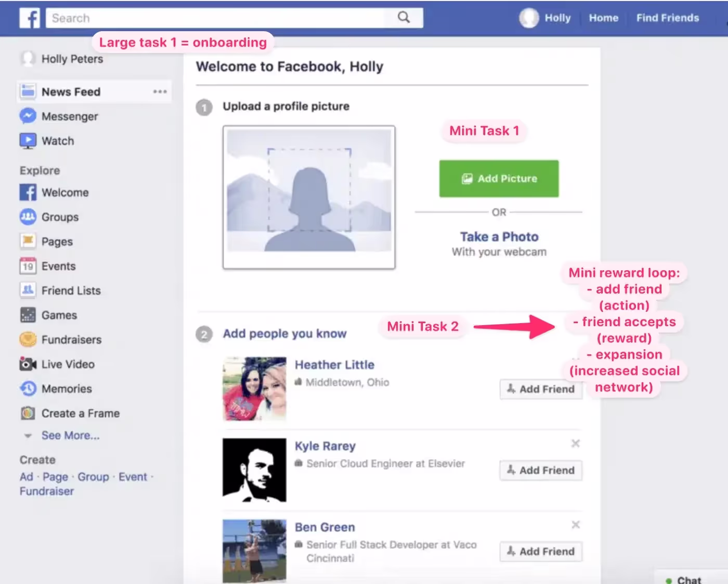Image resolution: width=728 pixels, height=584 pixels.
Task: Expand See More in Explore list
Action: point(70,435)
